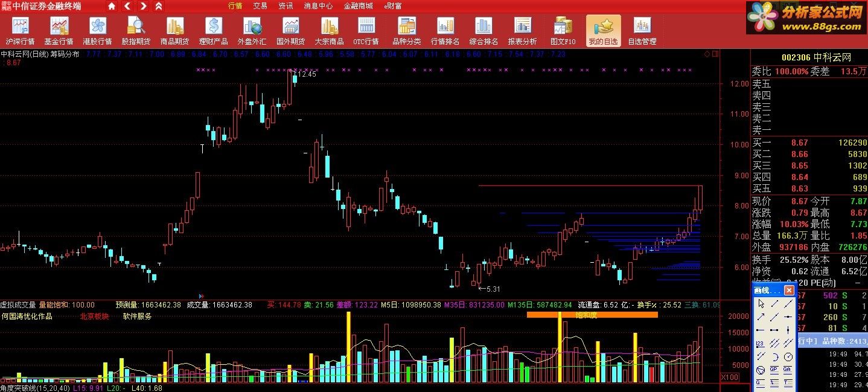Open 我的自选 watchlist icon

(603, 30)
